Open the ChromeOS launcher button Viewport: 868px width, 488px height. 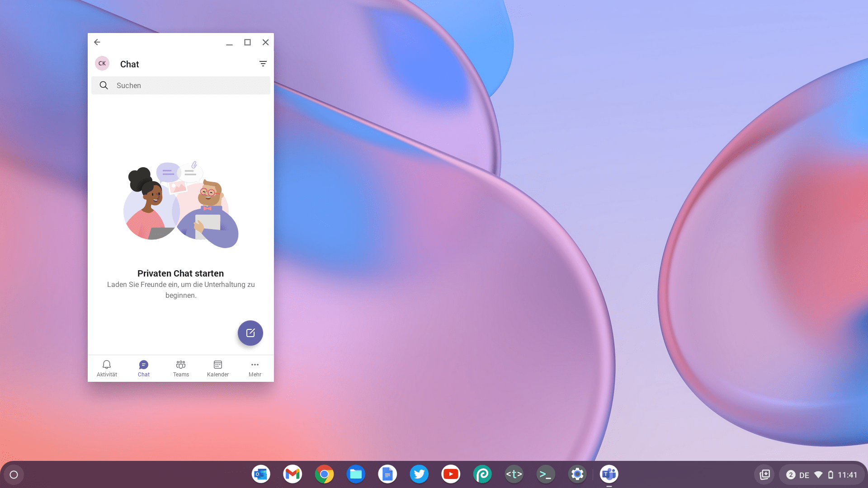click(x=14, y=474)
